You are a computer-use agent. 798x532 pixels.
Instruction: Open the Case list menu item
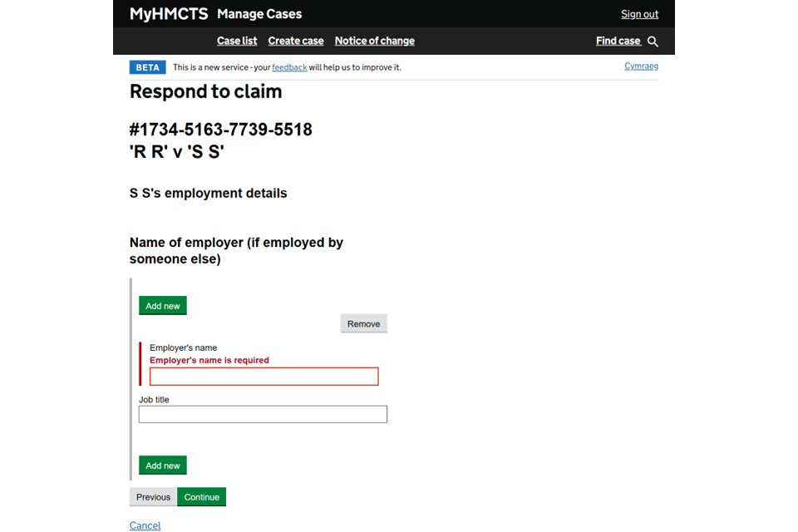(237, 41)
